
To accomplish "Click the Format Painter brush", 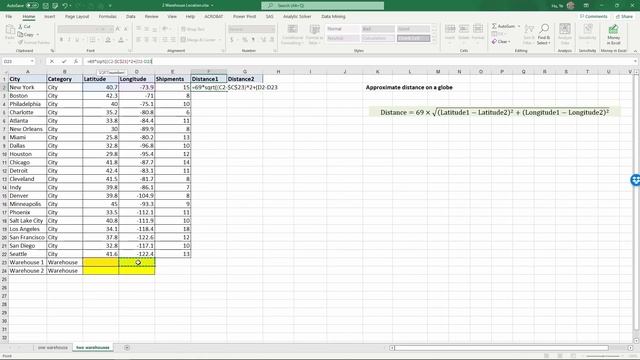I will pos(33,42).
